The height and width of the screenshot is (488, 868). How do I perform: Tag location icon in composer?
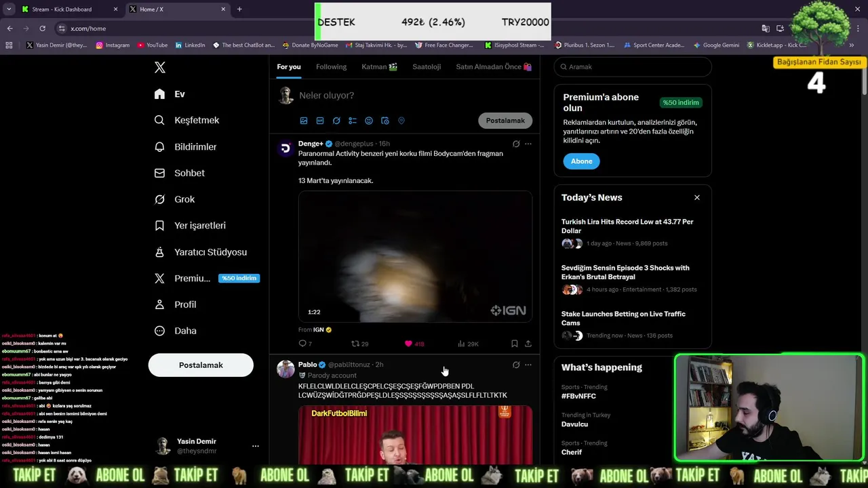pyautogui.click(x=401, y=121)
